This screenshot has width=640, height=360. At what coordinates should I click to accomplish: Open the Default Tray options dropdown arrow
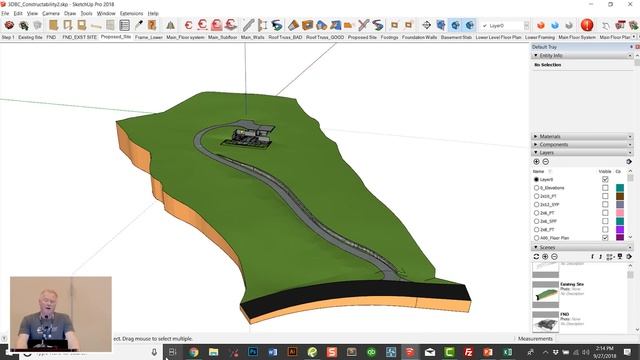[631, 47]
